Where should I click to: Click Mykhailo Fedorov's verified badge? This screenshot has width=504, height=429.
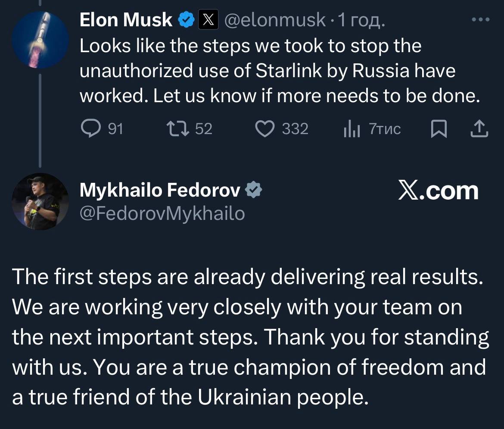click(253, 191)
